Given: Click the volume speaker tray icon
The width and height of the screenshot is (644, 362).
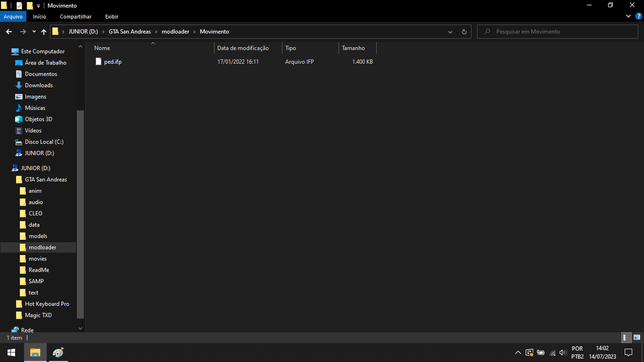Looking at the screenshot, I should (562, 352).
